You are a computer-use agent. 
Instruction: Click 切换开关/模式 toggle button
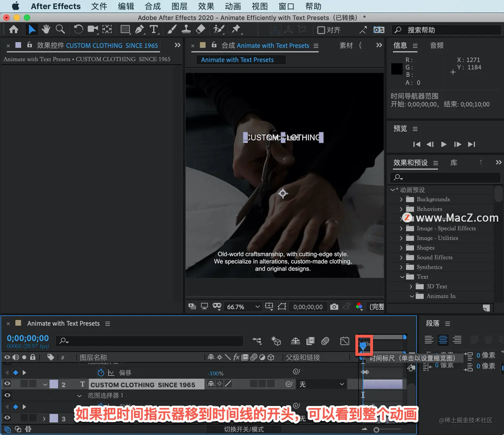pyautogui.click(x=244, y=429)
